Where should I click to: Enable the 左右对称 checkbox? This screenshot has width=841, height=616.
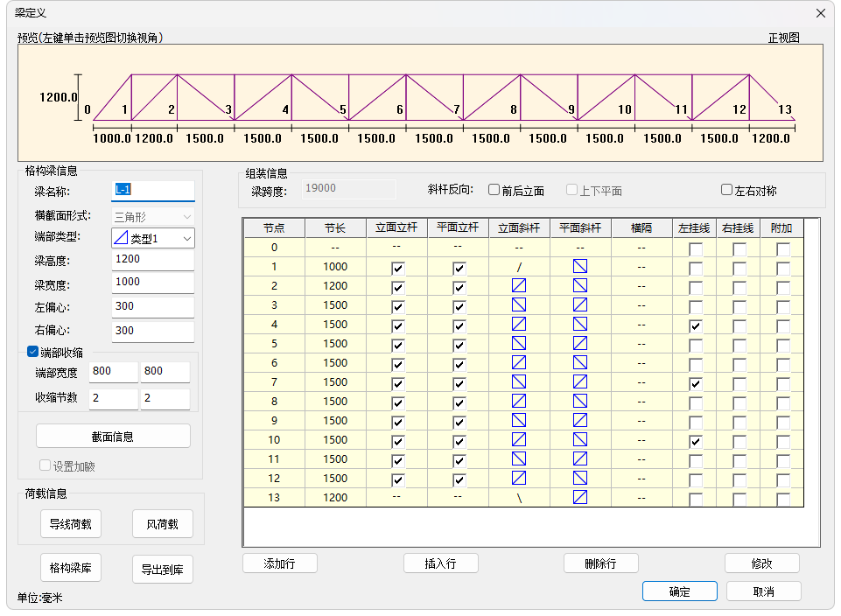click(x=726, y=190)
